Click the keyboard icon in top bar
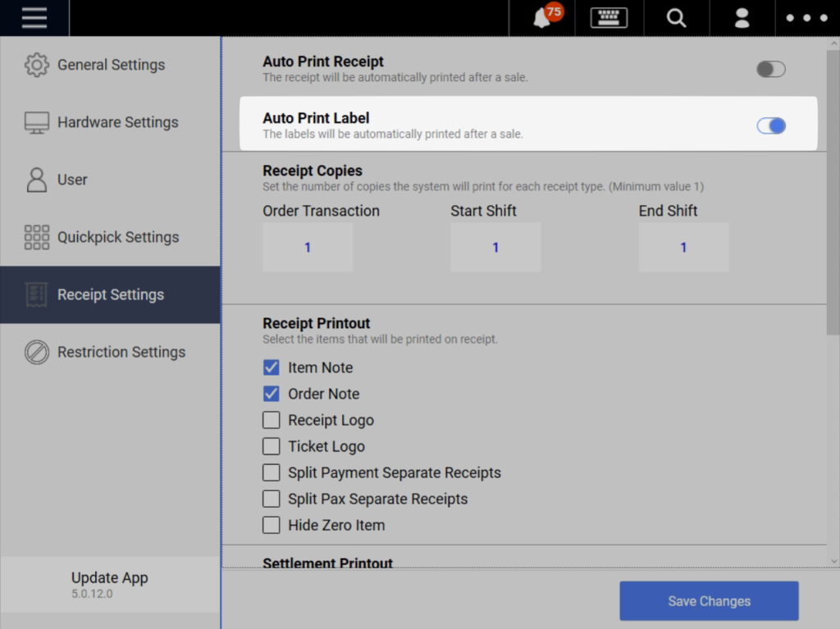The width and height of the screenshot is (840, 629). point(609,18)
